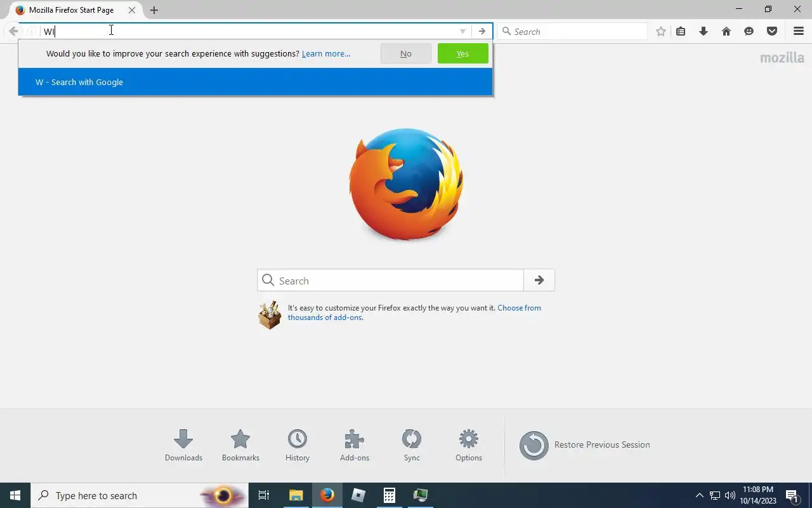Open the address bar history dropdown arrow

pos(462,31)
